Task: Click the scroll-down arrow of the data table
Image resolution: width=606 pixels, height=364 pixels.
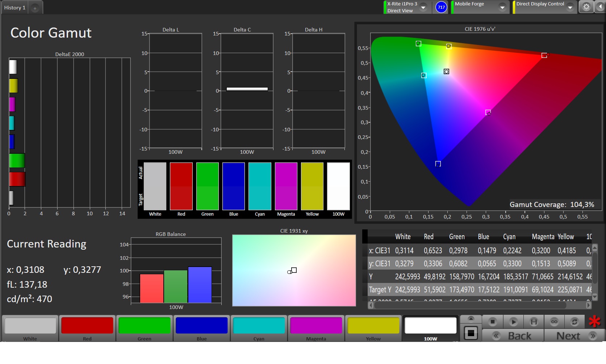Action: [x=594, y=297]
